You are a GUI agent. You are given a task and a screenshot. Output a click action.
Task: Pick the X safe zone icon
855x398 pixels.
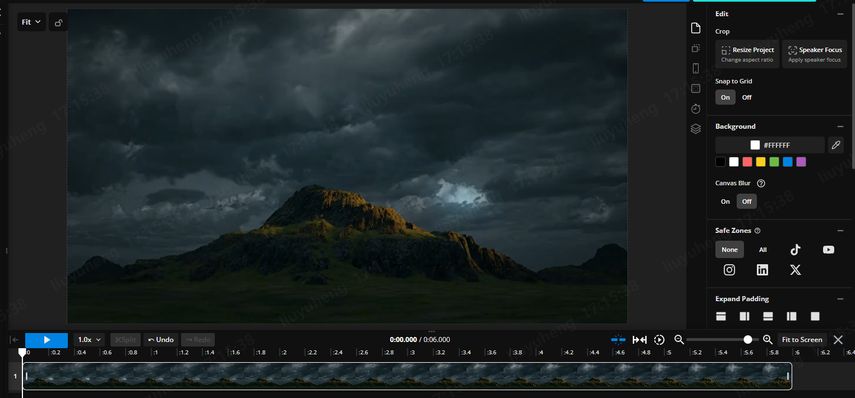click(795, 270)
